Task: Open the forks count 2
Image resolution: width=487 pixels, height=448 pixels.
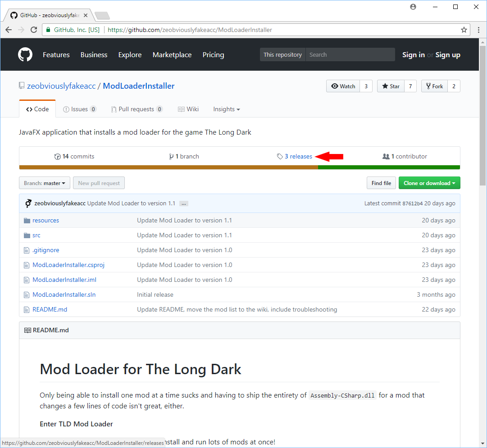Action: click(x=454, y=86)
